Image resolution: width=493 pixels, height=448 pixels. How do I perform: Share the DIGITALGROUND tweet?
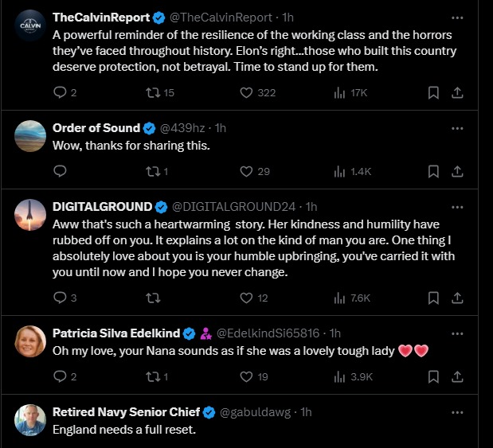click(x=457, y=298)
